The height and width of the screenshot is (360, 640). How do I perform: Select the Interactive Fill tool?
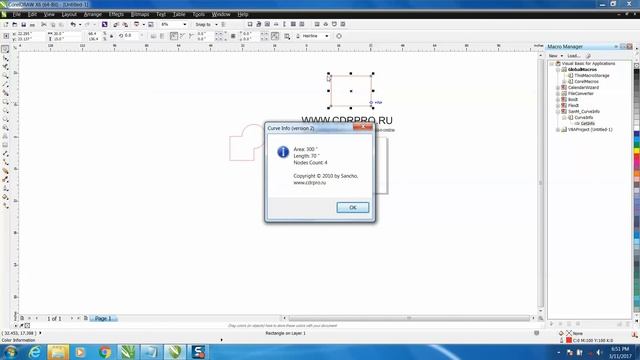click(5, 206)
